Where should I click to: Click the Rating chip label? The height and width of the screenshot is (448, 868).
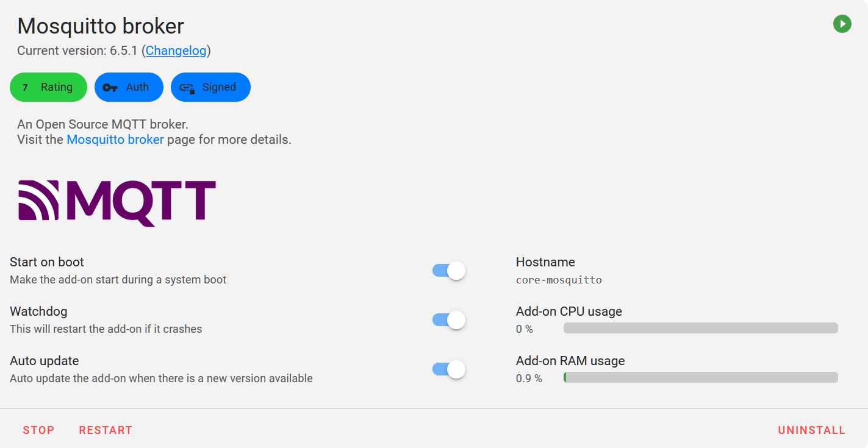coord(57,87)
